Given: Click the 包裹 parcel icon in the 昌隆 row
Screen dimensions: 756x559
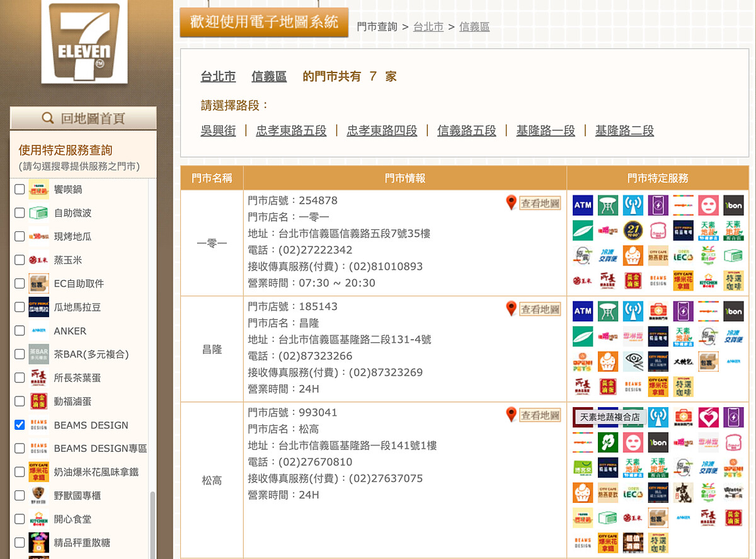Looking at the screenshot, I should (x=708, y=362).
